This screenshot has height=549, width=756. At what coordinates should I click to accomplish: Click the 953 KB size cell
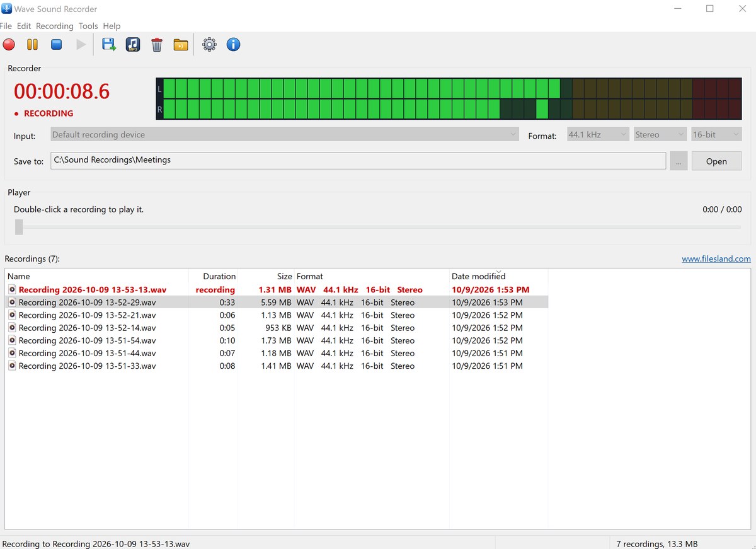pyautogui.click(x=278, y=328)
